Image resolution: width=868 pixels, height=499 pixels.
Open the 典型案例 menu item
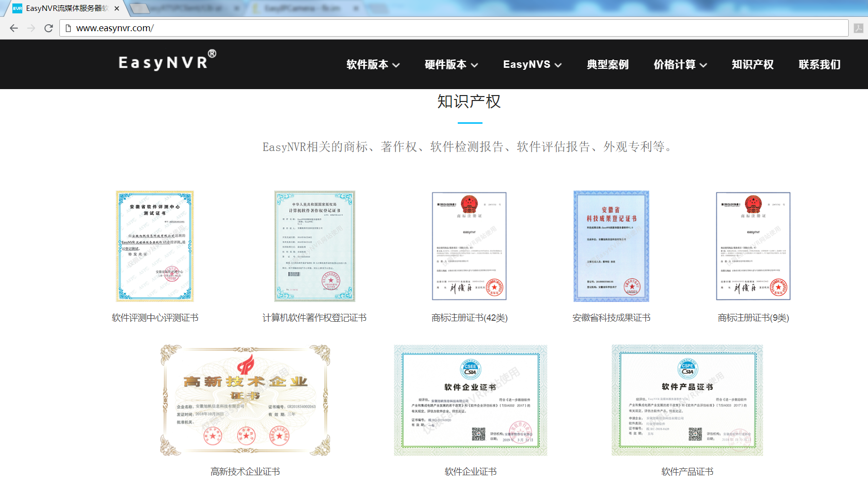(x=608, y=64)
